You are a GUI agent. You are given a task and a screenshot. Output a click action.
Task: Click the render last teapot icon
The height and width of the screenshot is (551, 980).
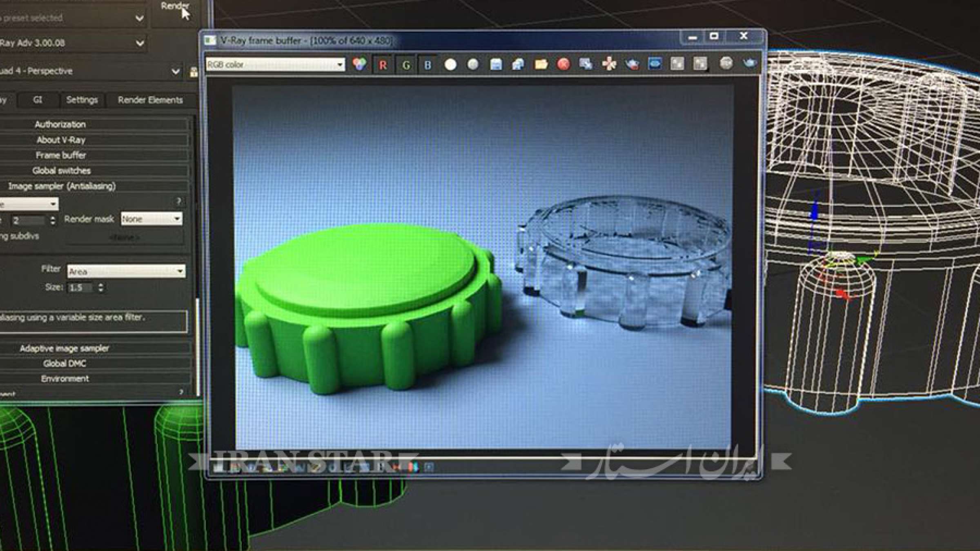tap(750, 63)
